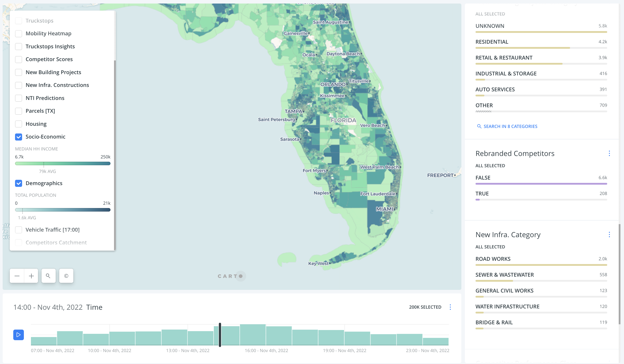The height and width of the screenshot is (364, 624).
Task: Click the map zoom-in icon
Action: 31,276
